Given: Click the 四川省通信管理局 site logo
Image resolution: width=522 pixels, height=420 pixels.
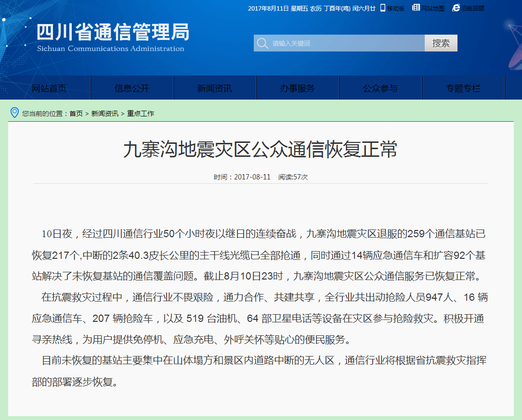Looking at the screenshot, I should (113, 32).
